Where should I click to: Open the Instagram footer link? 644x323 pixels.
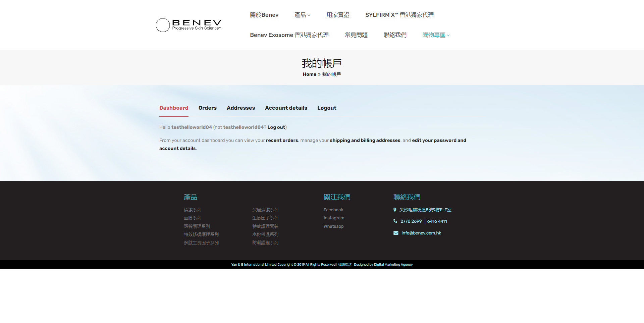coord(334,218)
